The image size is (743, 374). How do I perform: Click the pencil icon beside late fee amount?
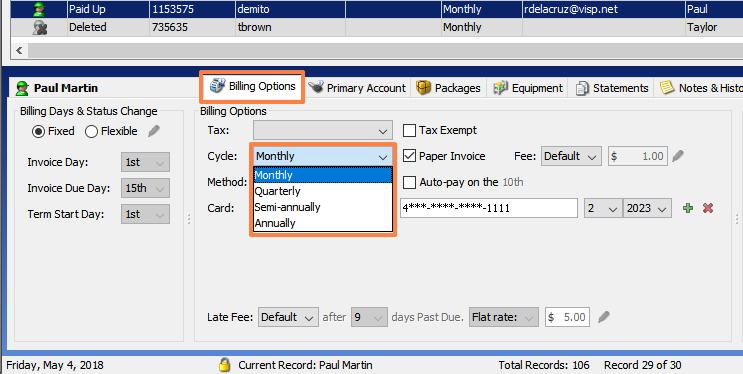pos(604,317)
